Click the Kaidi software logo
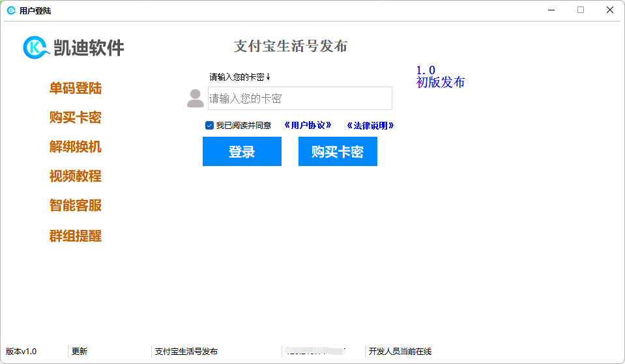The image size is (625, 364). [74, 48]
